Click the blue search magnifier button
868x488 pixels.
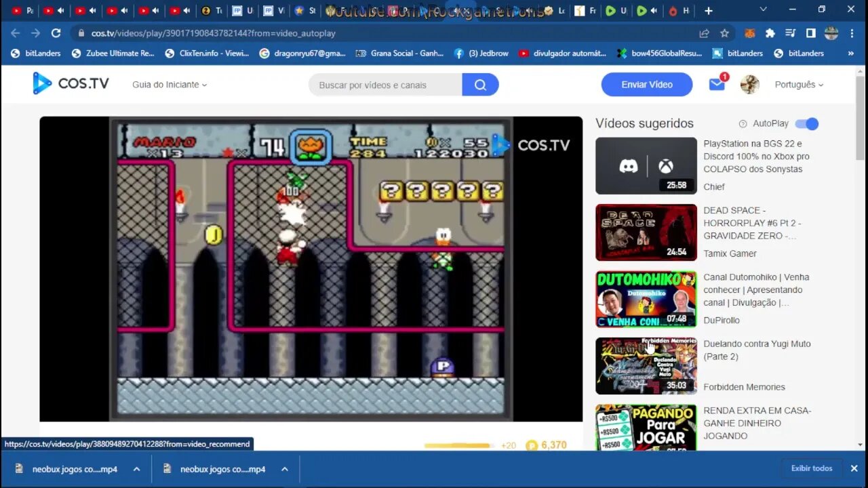tap(480, 85)
